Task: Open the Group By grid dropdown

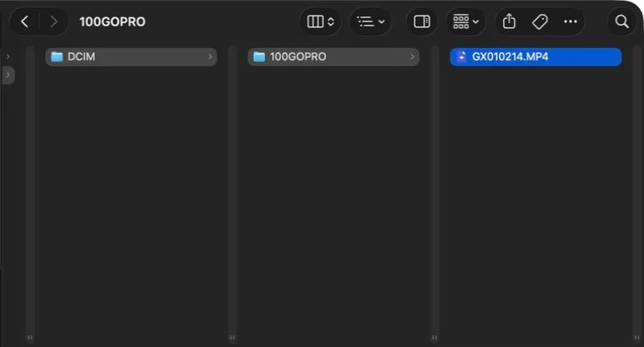Action: click(466, 21)
